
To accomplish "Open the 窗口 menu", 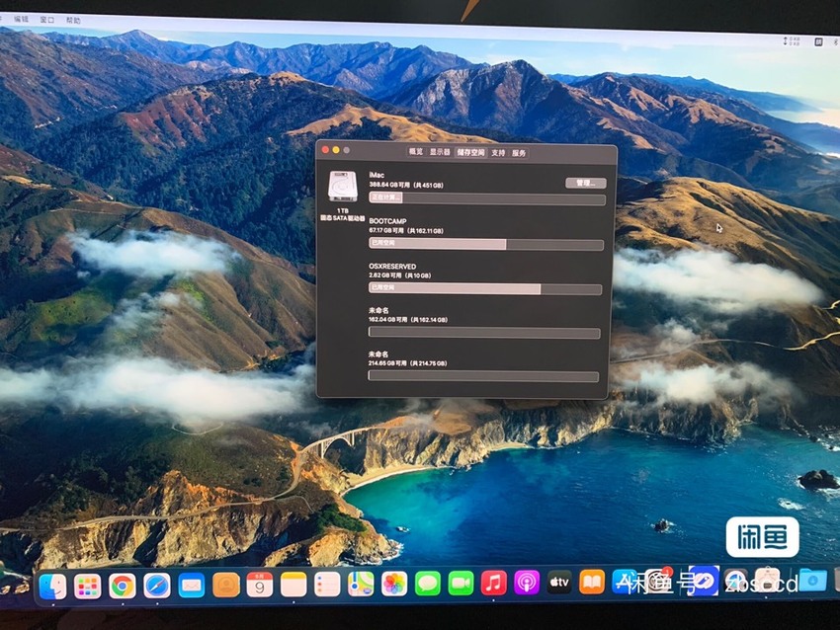I will click(47, 20).
